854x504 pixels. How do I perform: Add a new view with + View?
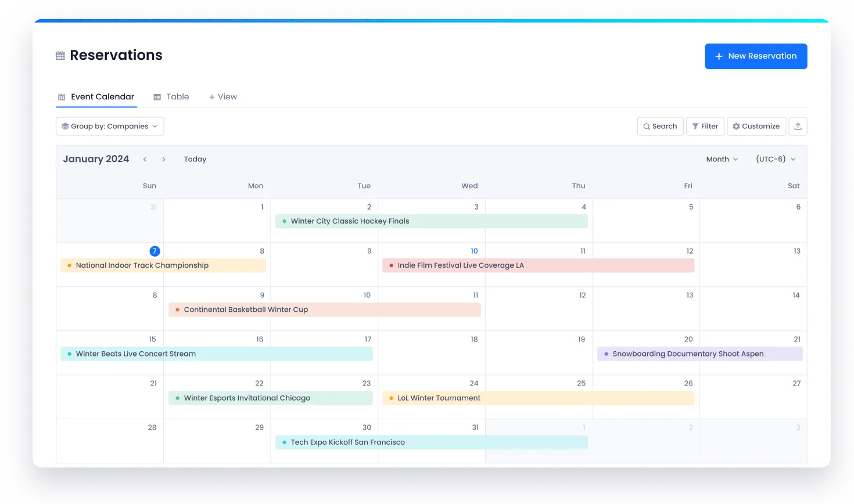tap(223, 97)
